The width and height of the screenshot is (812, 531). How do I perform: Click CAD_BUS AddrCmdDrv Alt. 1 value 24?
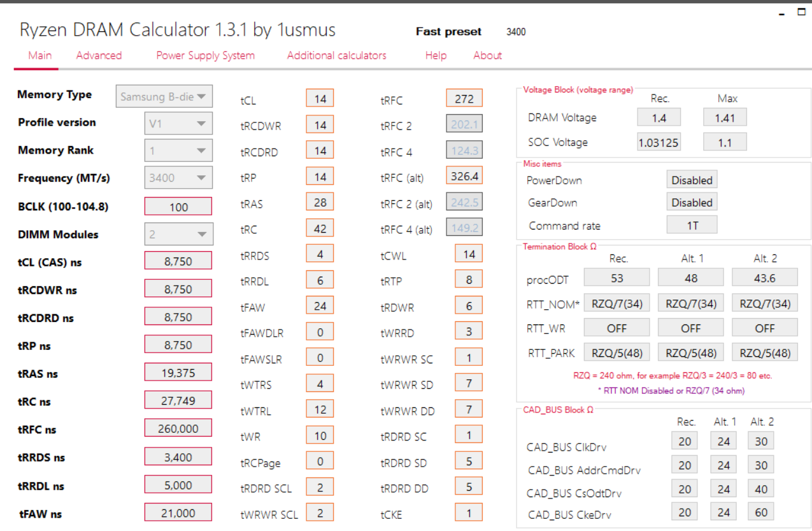click(723, 465)
